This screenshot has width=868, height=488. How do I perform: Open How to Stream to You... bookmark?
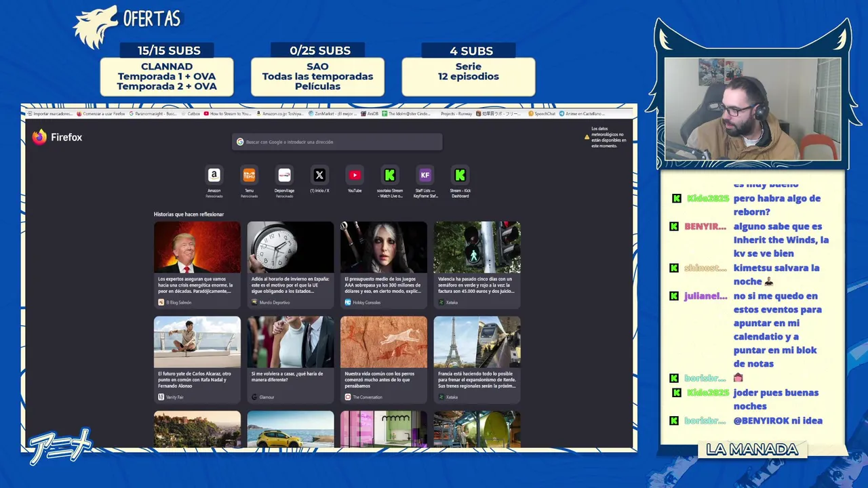[228, 114]
